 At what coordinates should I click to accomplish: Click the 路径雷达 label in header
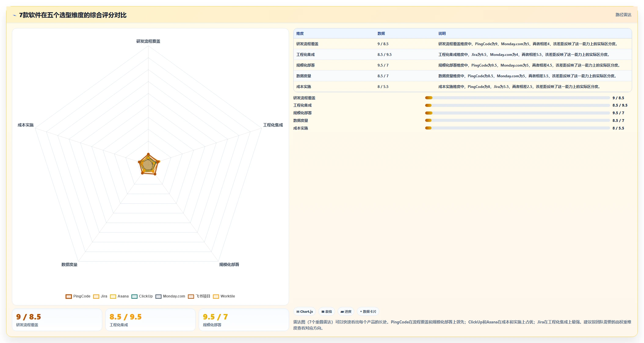tap(623, 15)
